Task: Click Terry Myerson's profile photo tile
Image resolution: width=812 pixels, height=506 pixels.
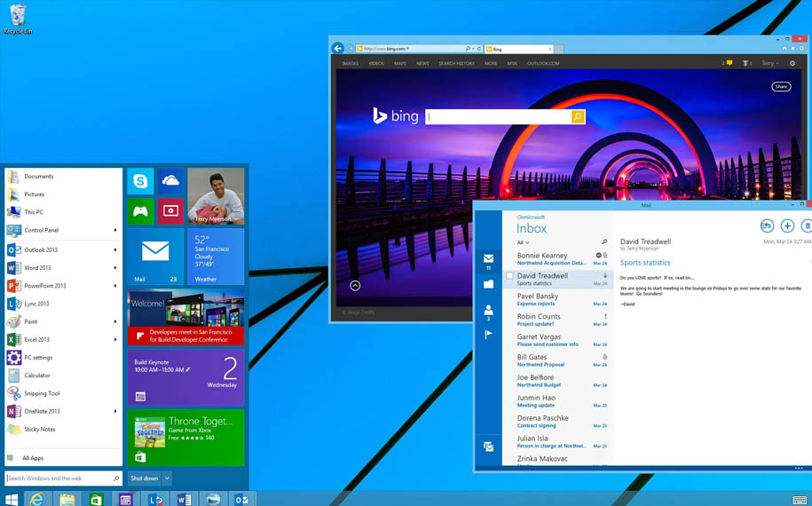Action: point(216,196)
